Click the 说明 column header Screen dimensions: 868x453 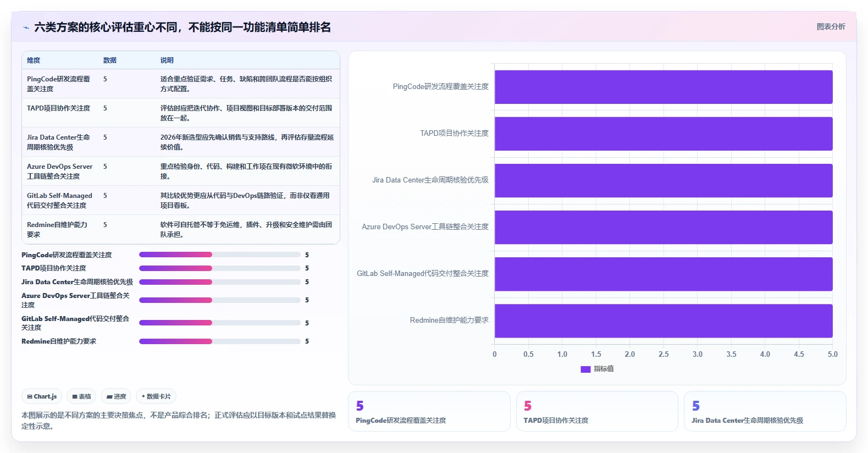point(167,60)
